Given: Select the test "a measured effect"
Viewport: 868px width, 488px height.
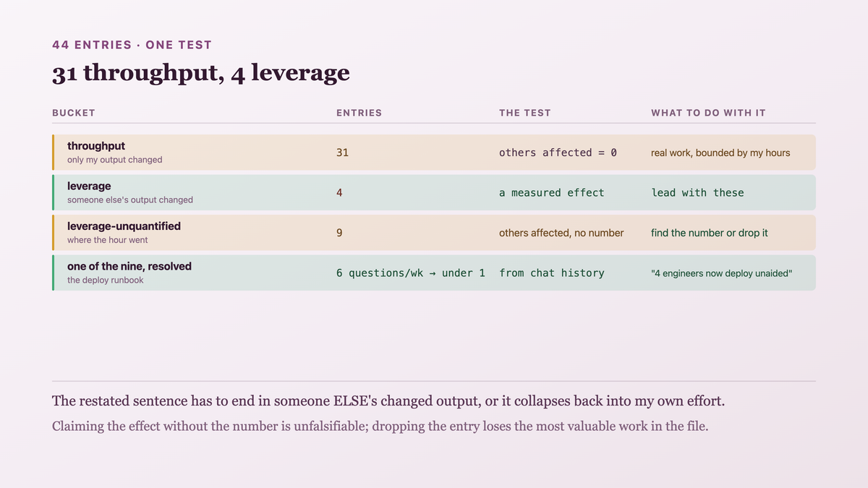Looking at the screenshot, I should tap(551, 192).
